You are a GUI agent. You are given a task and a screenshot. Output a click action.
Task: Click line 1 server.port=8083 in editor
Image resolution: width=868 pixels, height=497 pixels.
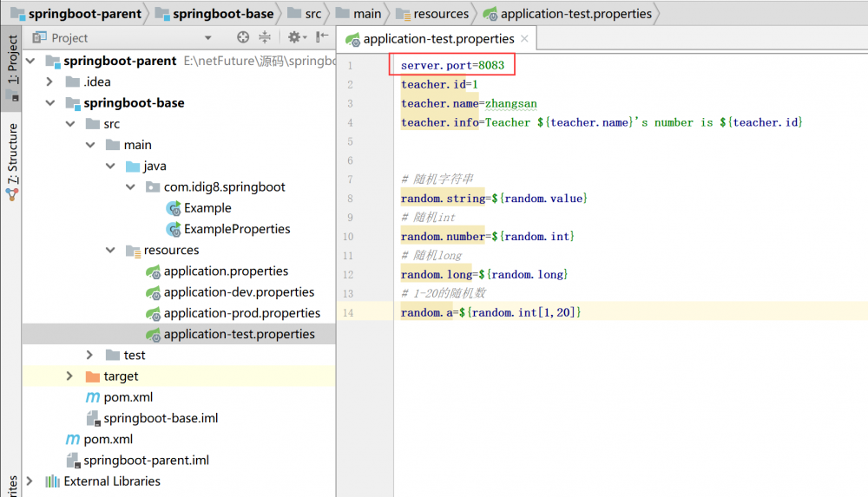452,66
